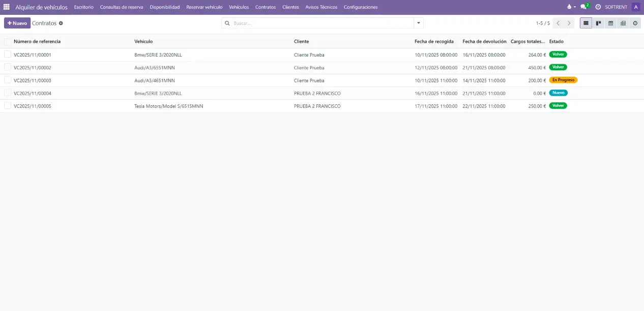Switch to Kanban view
The height and width of the screenshot is (311, 644).
599,23
